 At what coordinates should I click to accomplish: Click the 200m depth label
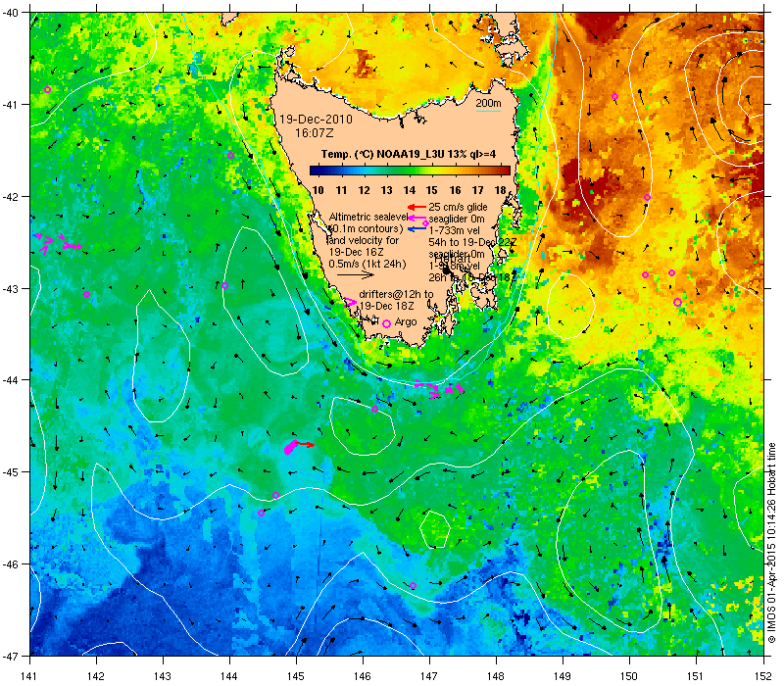point(488,103)
